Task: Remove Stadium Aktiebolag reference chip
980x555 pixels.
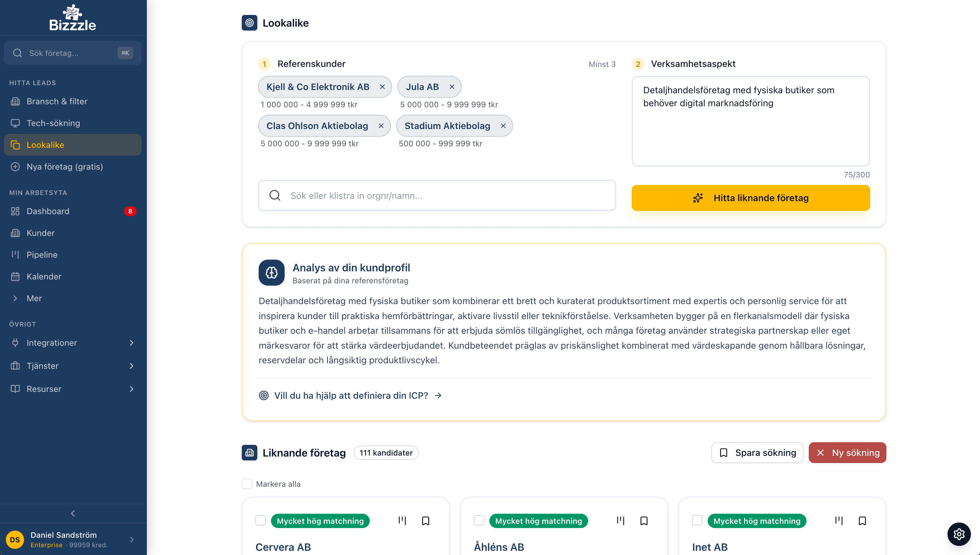Action: (x=503, y=126)
